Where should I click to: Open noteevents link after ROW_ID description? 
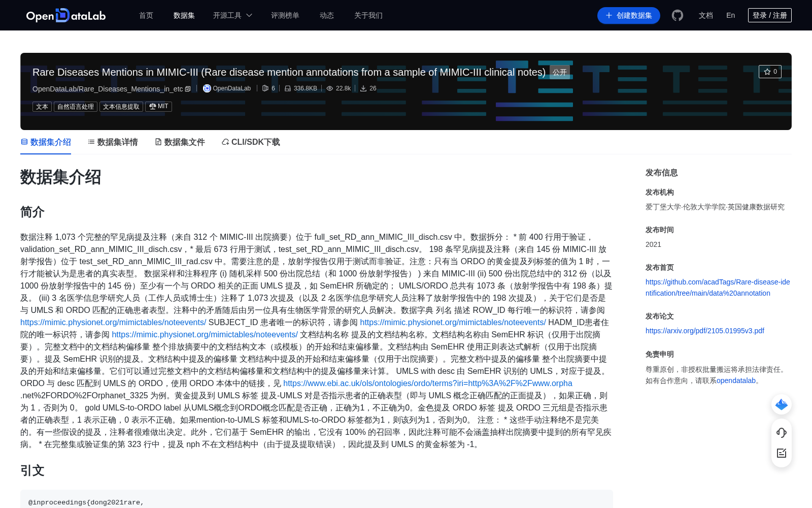[113, 323]
